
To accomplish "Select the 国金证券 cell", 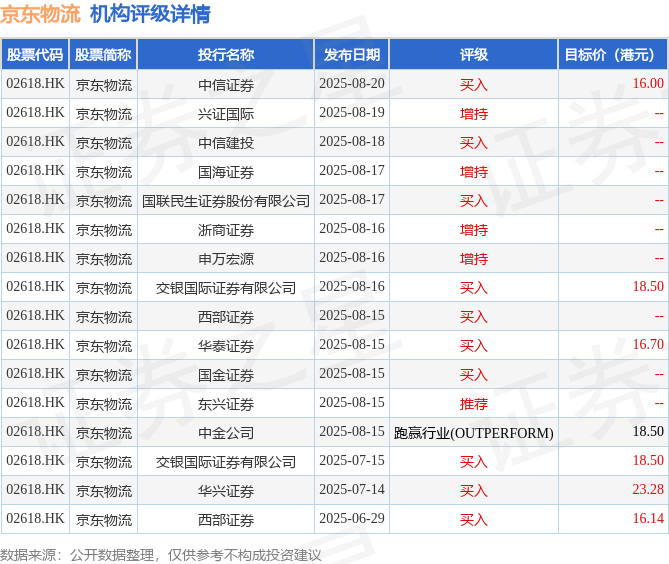I will pyautogui.click(x=226, y=375).
